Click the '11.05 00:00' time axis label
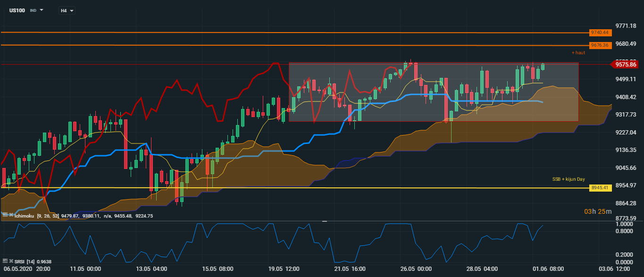Viewport: 644px width, 277px height. pyautogui.click(x=85, y=269)
